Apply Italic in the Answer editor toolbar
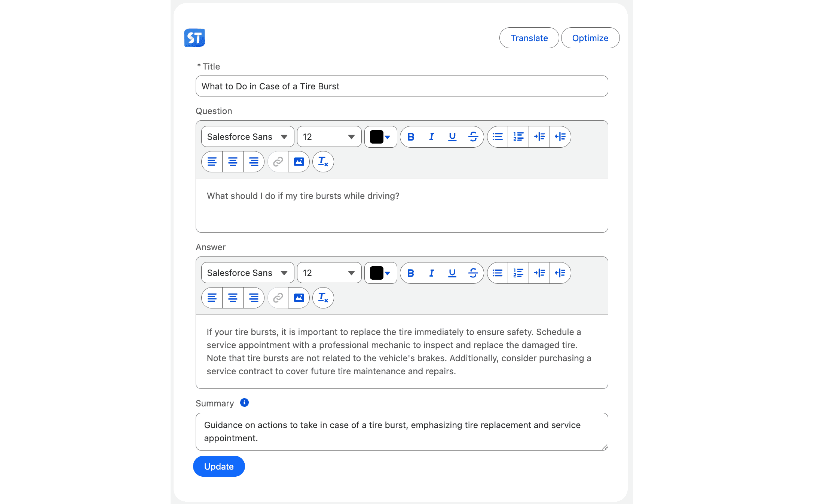This screenshot has height=504, width=823. click(431, 273)
